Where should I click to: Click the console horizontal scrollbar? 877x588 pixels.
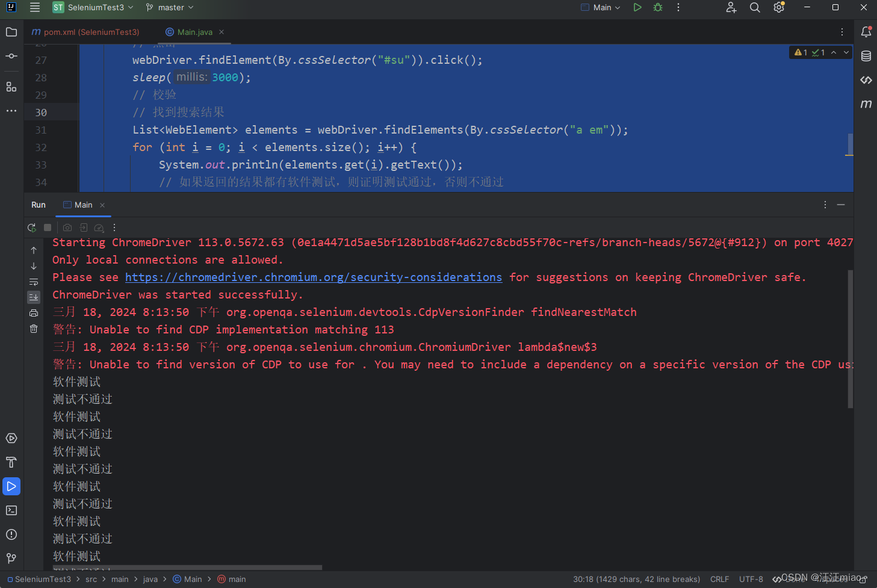[187, 568]
